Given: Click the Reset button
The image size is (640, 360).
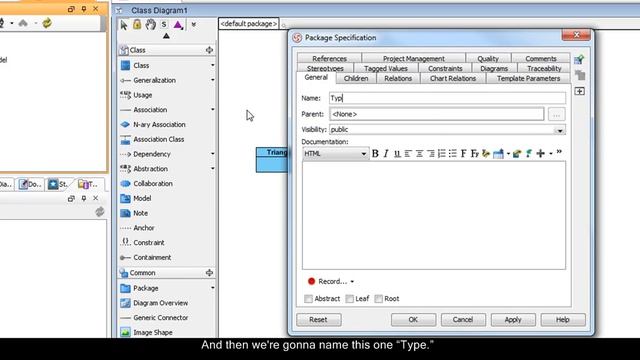Looking at the screenshot, I should [318, 320].
